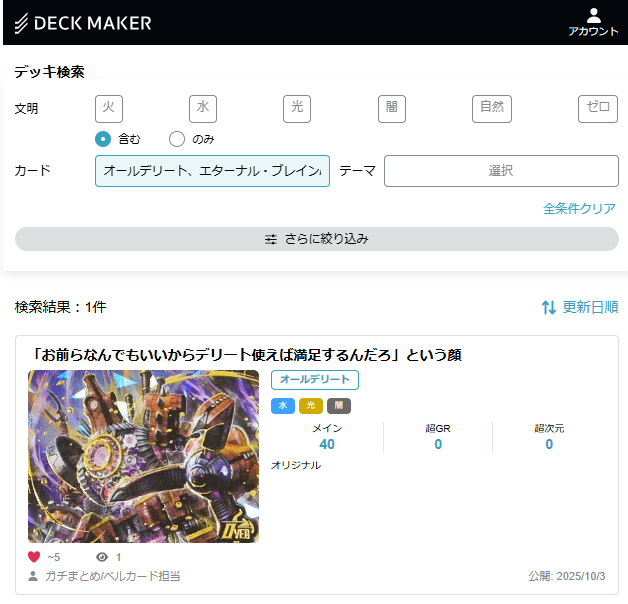Viewport: 628px width, 604px height.
Task: Click the yellow light civilization badge
Action: 310,406
